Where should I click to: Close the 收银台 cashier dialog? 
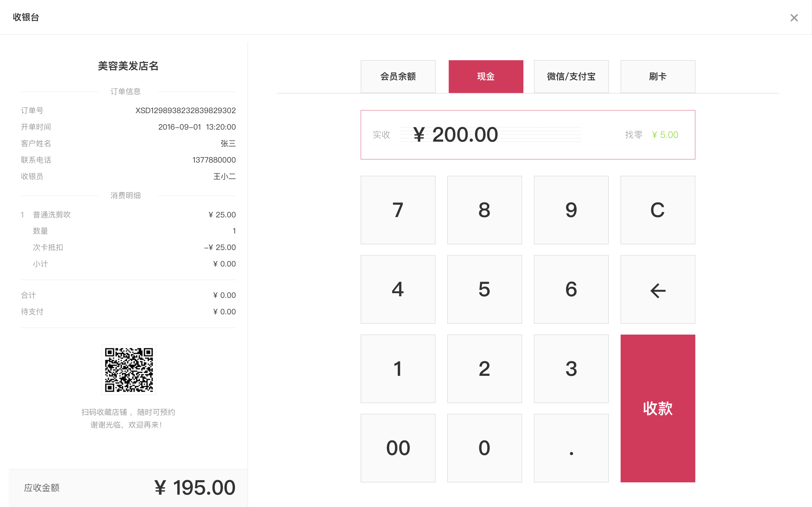click(x=794, y=18)
